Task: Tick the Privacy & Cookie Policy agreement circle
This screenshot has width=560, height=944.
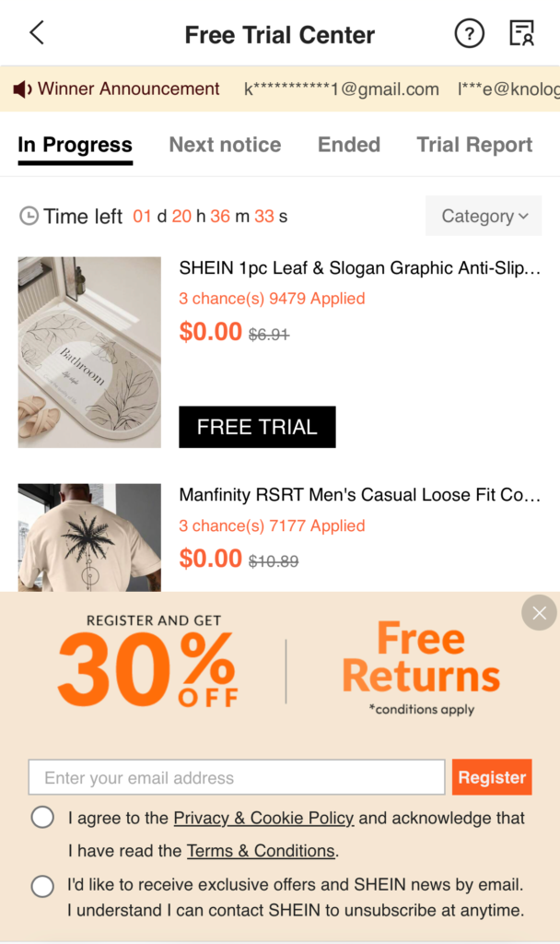Action: tap(42, 818)
